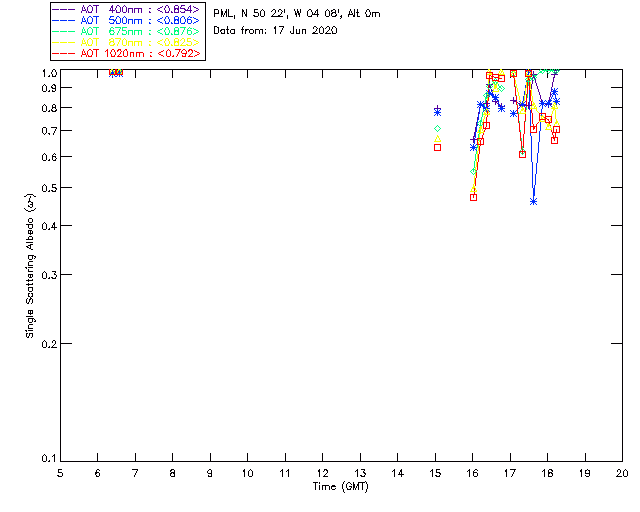The image size is (640, 512).
Task: Select the lowest blue asterisk near 0.46
Action: click(x=534, y=201)
